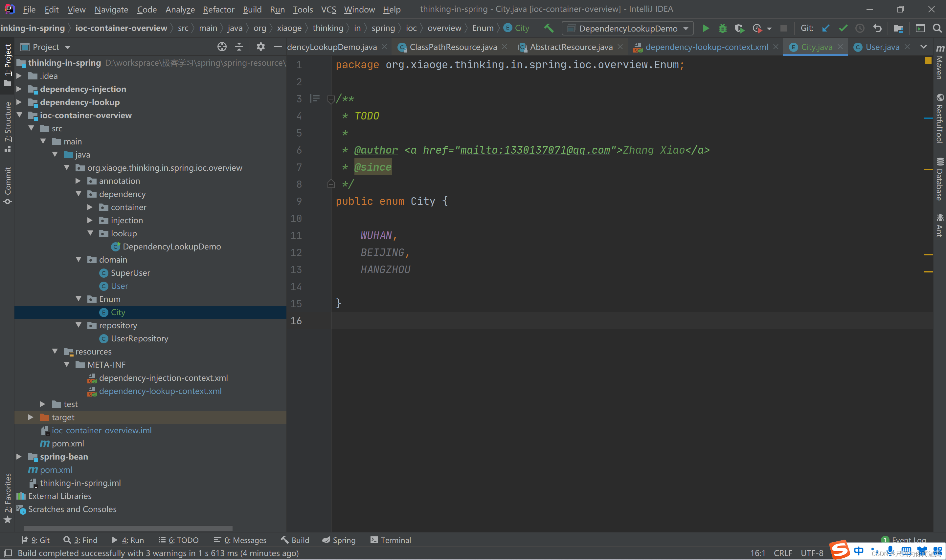
Task: Click locate file crosshair icon in Project panel
Action: click(222, 47)
